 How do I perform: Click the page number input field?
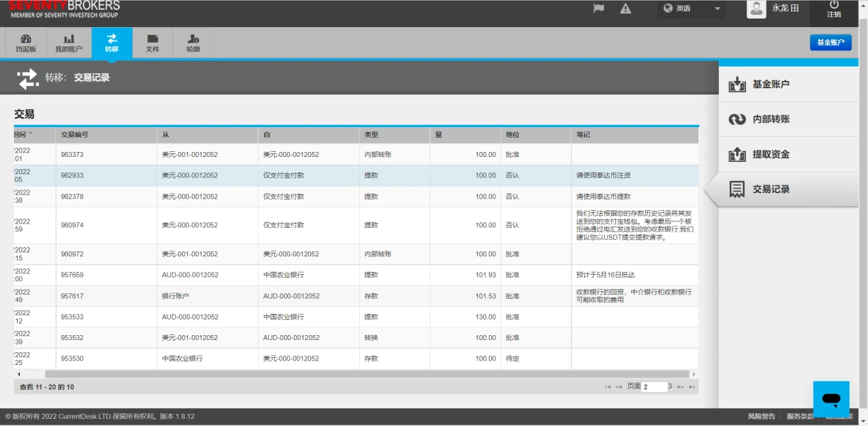[x=654, y=387]
